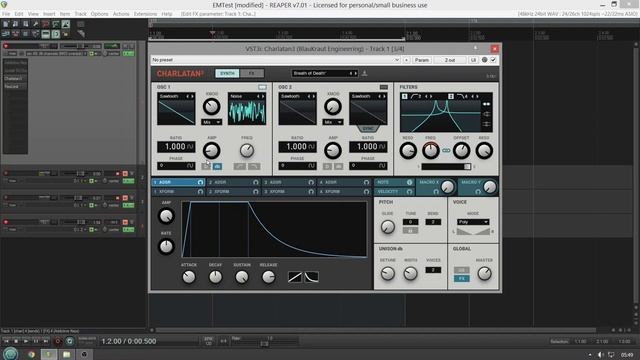Open the Insert menu
Image resolution: width=640 pixels, height=360 pixels.
(x=49, y=14)
